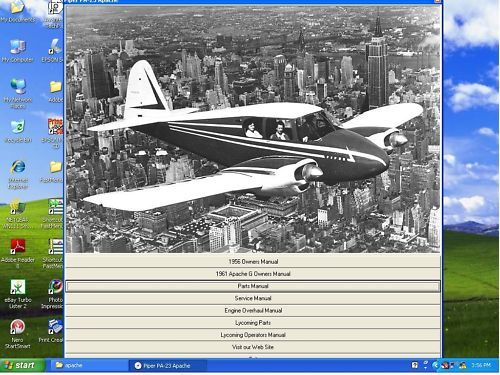The width and height of the screenshot is (500, 375).
Task: Open the Engine Overhaul Manual
Action: [253, 310]
